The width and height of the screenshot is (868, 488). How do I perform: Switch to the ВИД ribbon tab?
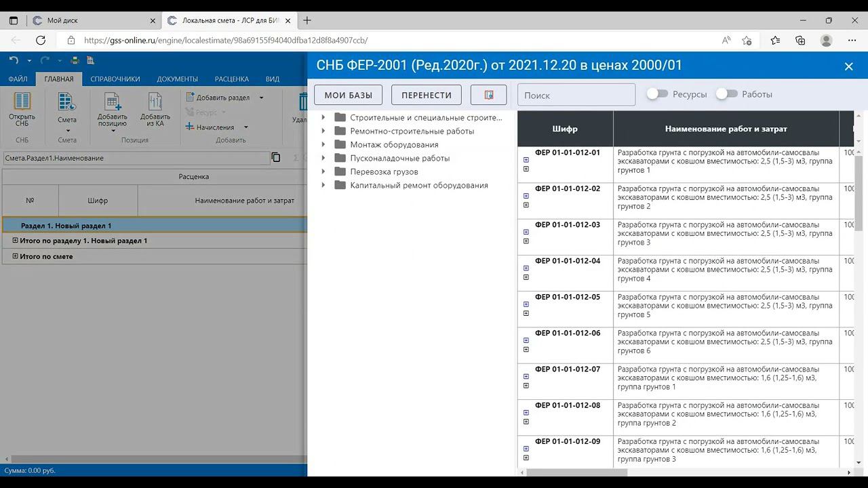pyautogui.click(x=273, y=79)
